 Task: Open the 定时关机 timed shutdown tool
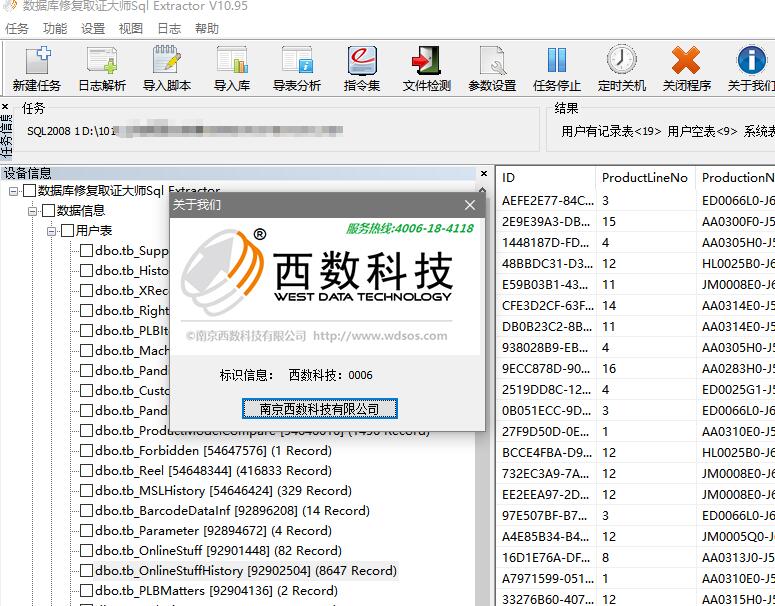622,68
